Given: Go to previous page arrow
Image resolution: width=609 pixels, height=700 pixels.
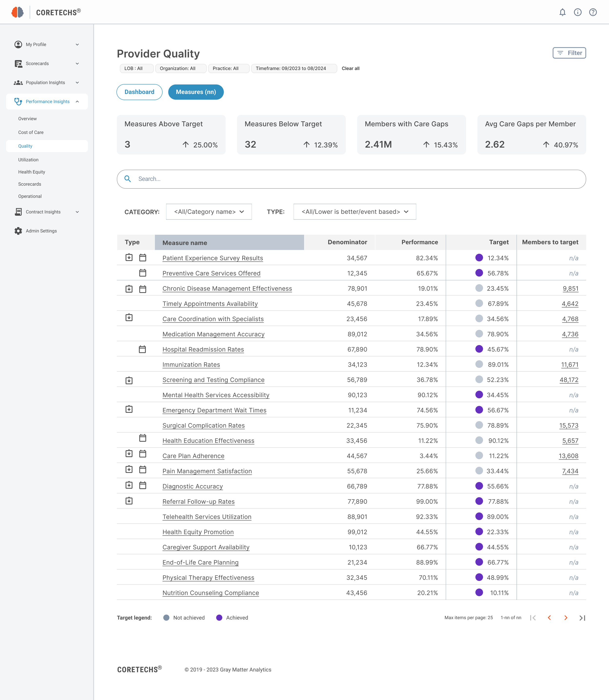Looking at the screenshot, I should coord(550,618).
